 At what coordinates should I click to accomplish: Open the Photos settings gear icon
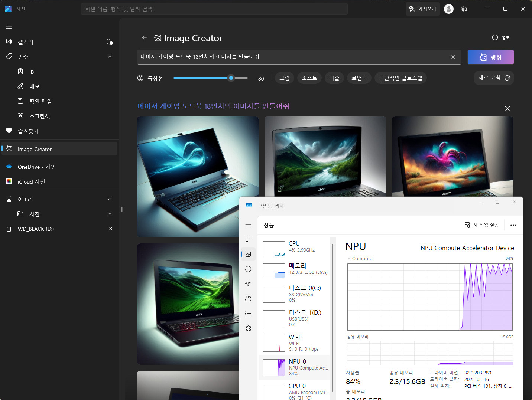click(464, 9)
